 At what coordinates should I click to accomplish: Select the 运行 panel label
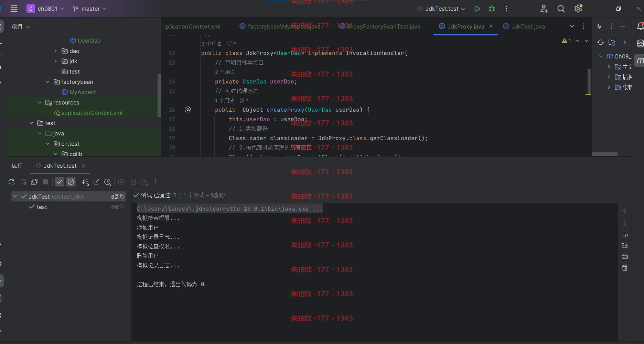coord(17,166)
